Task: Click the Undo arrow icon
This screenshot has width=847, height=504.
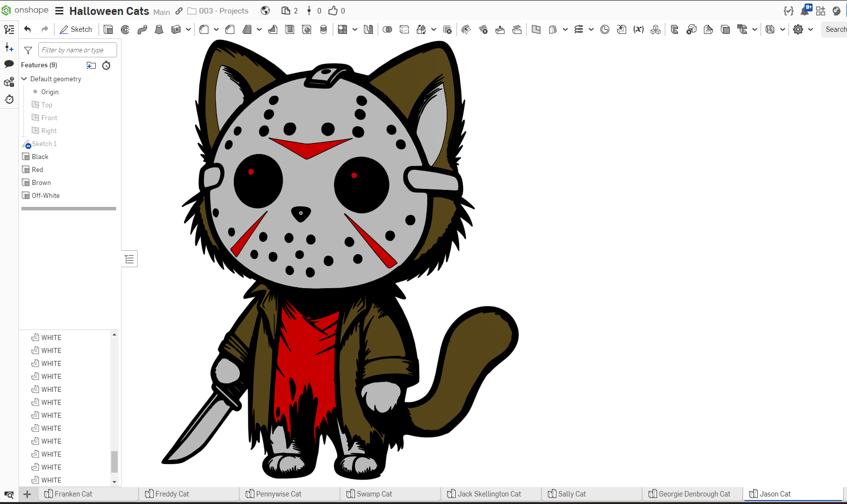Action: click(x=27, y=29)
